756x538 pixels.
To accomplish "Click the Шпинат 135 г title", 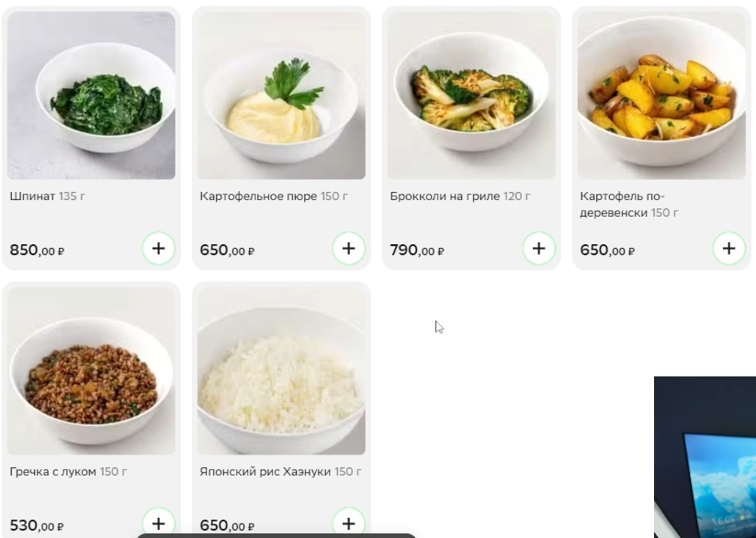I will point(47,196).
